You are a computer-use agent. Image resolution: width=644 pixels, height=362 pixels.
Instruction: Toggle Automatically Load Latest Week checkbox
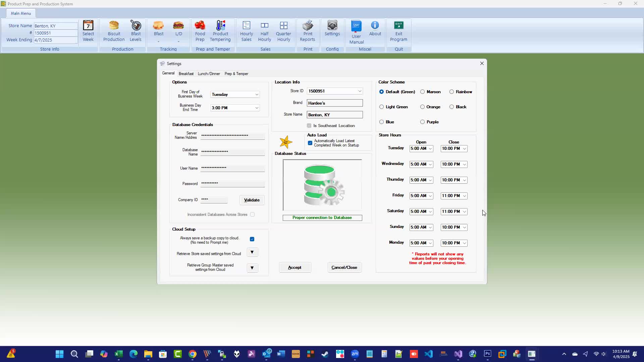[310, 143]
